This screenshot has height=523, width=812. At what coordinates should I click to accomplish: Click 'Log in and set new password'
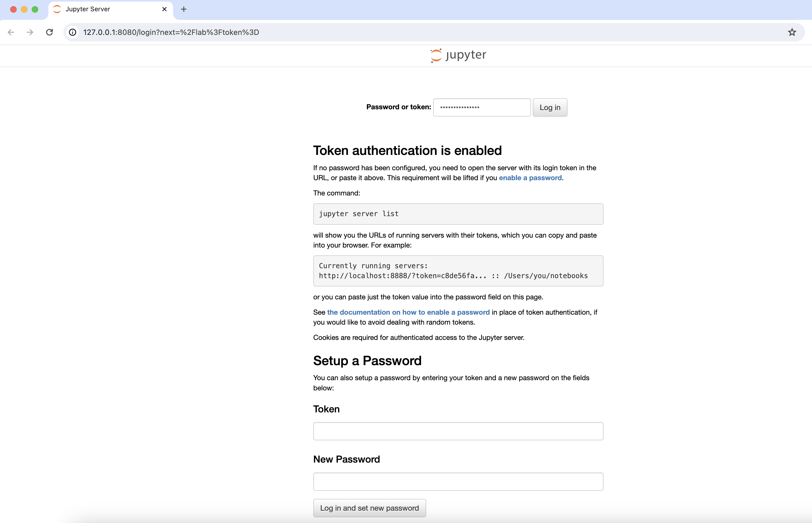(x=369, y=508)
